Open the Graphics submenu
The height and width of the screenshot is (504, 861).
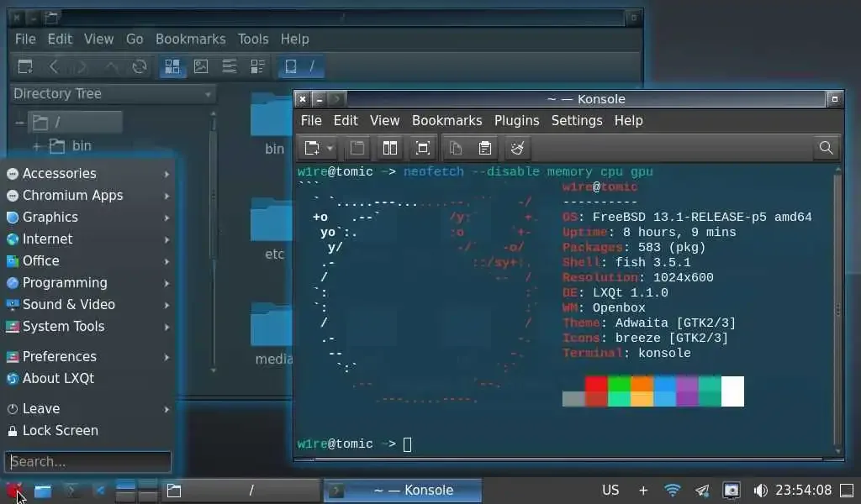tap(87, 218)
